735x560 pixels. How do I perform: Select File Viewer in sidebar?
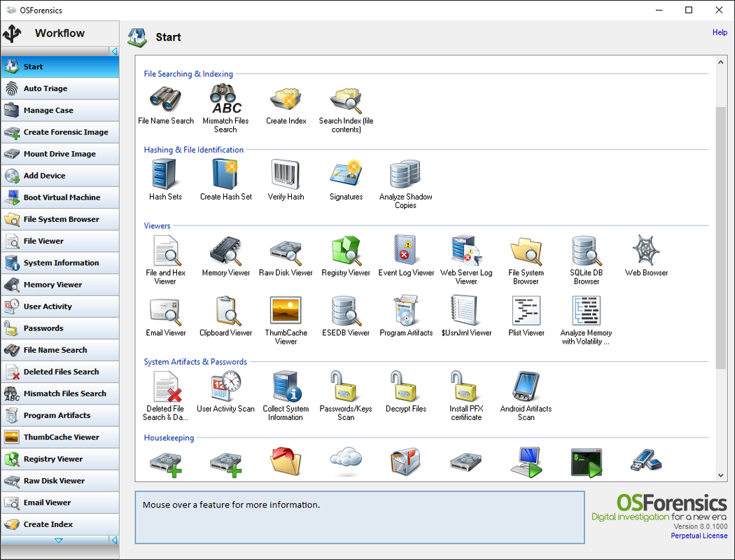tap(60, 241)
